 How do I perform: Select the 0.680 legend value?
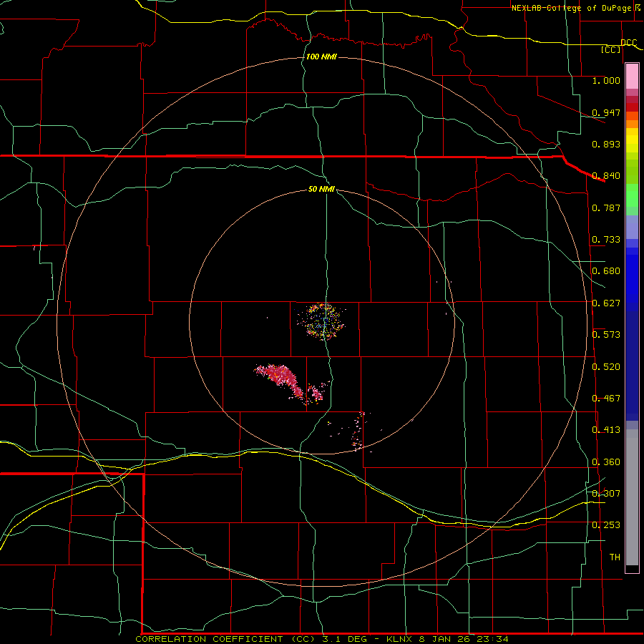[606, 271]
